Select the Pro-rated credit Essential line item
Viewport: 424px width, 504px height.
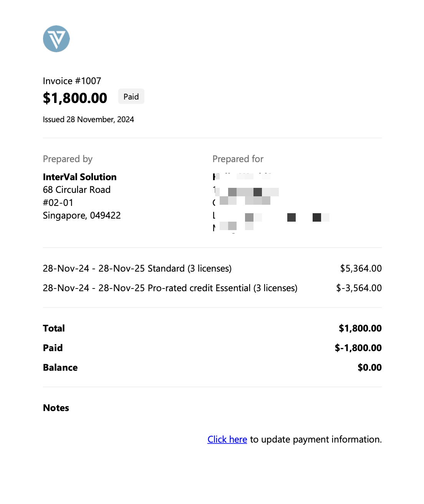click(170, 288)
